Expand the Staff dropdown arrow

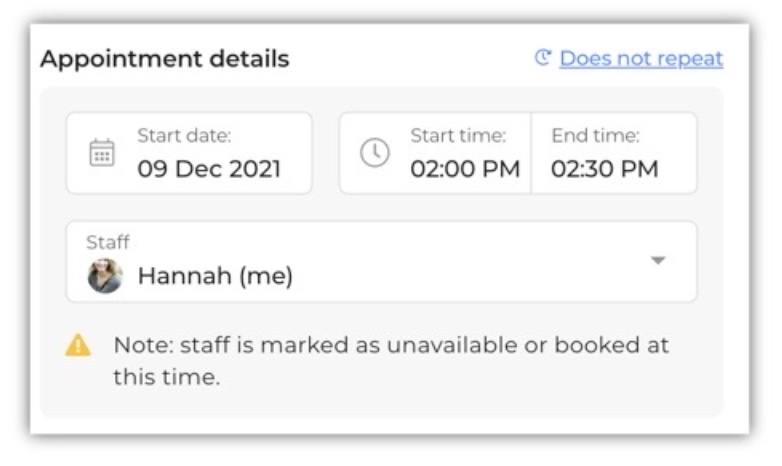point(658,260)
